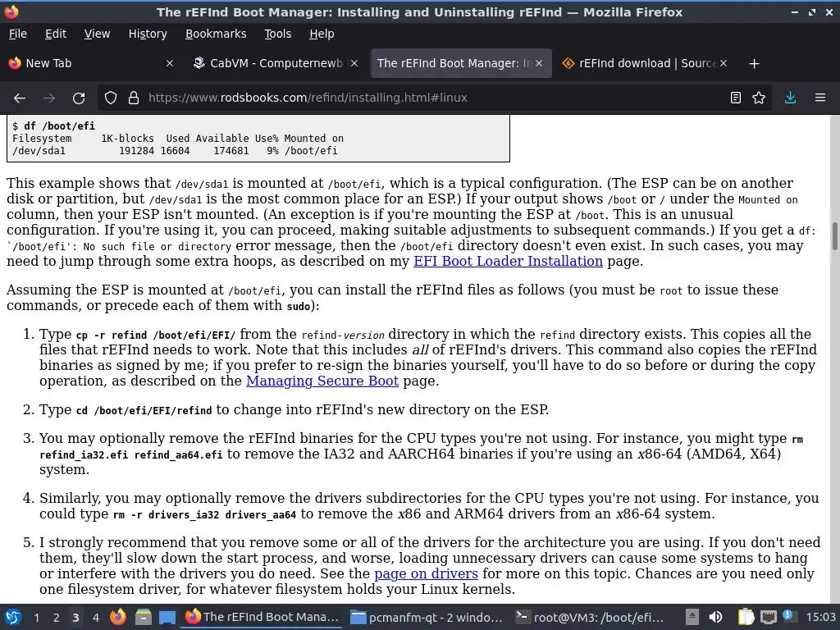Follow the page on drivers link
Image resolution: width=840 pixels, height=630 pixels.
pos(426,573)
